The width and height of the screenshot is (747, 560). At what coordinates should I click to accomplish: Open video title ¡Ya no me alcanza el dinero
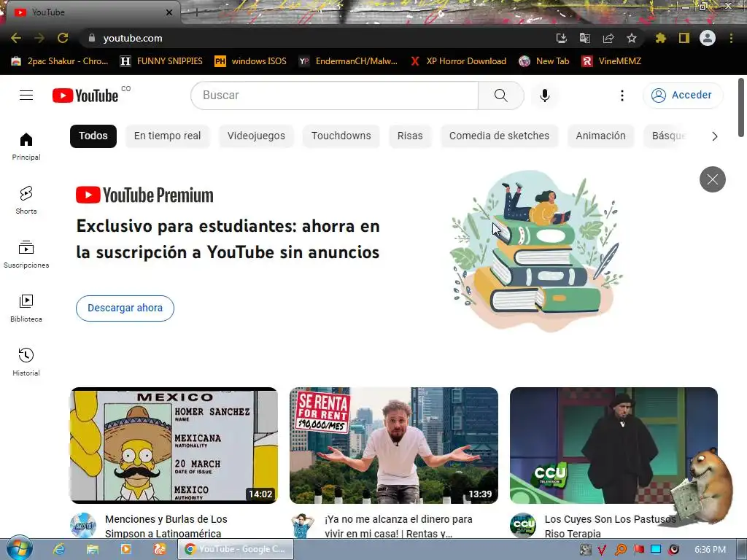[x=399, y=526]
